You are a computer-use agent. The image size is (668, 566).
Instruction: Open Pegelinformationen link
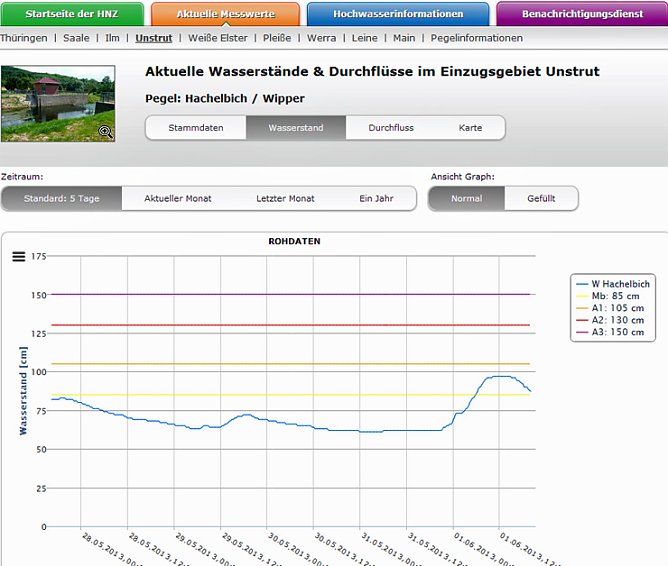click(x=476, y=38)
